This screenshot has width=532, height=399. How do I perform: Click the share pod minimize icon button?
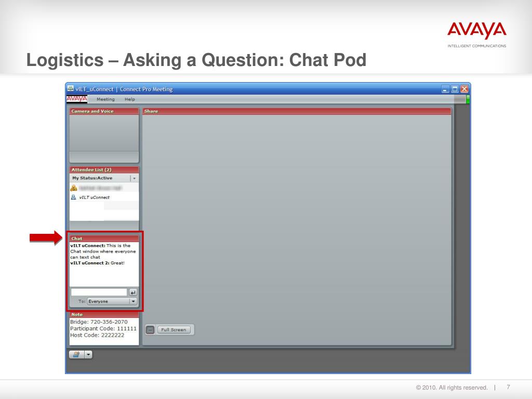point(150,329)
